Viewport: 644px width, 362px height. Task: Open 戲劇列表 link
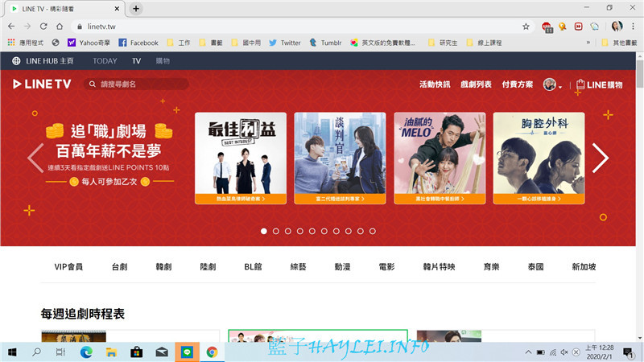tap(476, 84)
